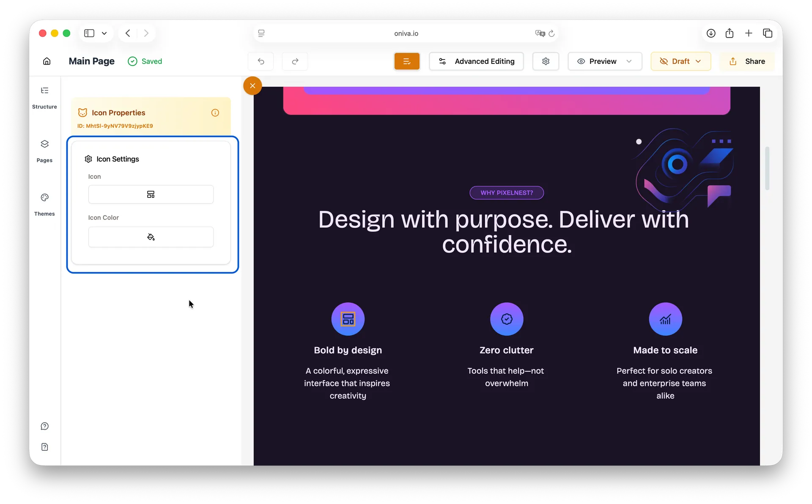Expand the Preview options chevron
This screenshot has height=504, width=812.
coord(629,61)
